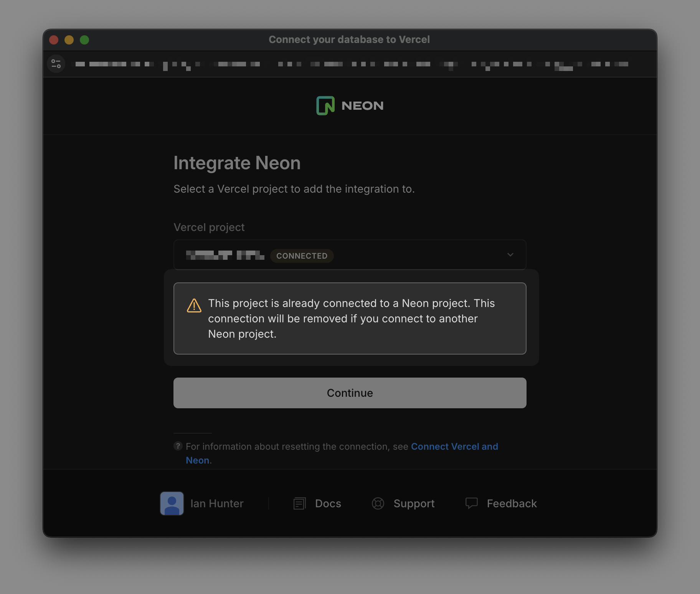Minimize the window with yellow button
700x594 pixels.
tap(69, 40)
